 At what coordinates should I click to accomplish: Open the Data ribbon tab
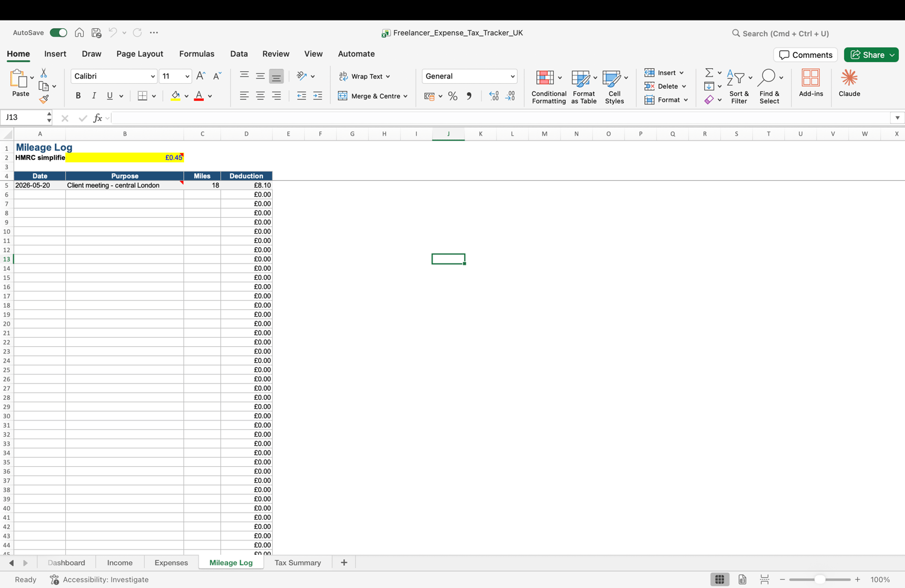[239, 54]
